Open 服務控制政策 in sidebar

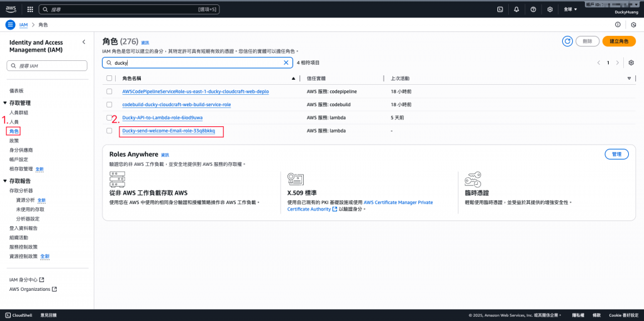coord(23,247)
